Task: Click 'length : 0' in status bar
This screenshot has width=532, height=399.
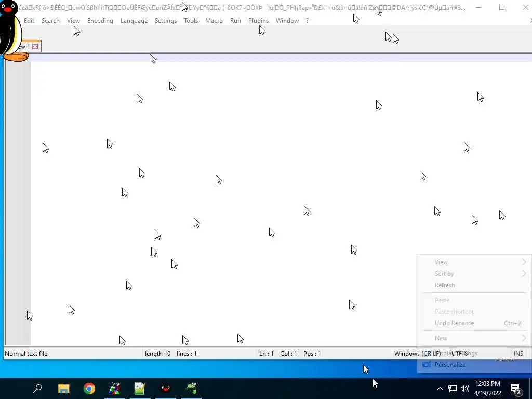Action: [158, 353]
